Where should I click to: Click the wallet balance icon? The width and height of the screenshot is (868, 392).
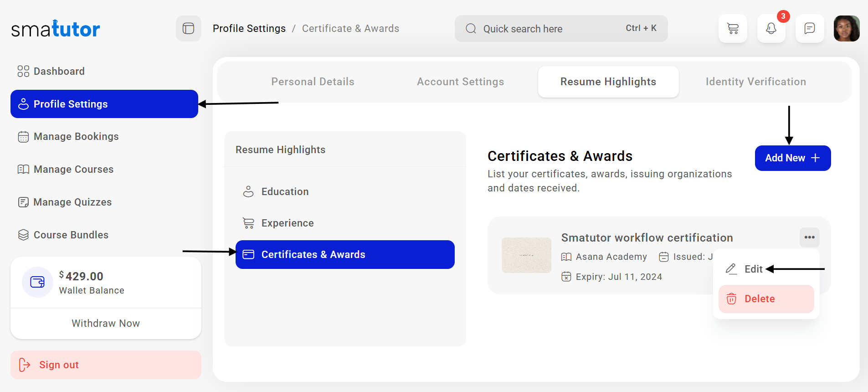click(37, 282)
